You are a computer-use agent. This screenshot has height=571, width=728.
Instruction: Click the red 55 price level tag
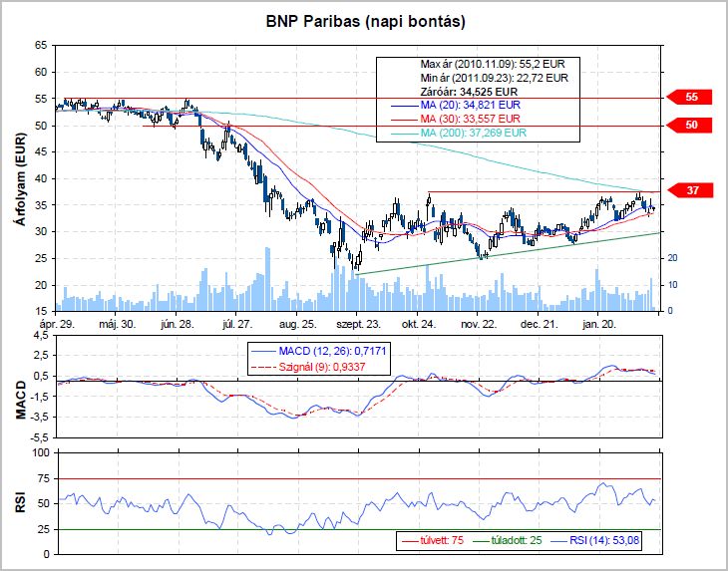(689, 97)
